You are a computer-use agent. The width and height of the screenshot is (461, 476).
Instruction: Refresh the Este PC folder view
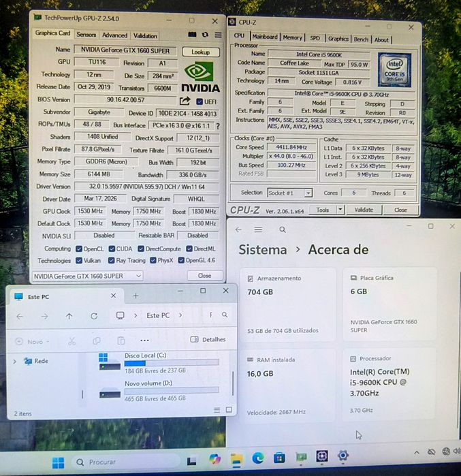[x=94, y=317]
